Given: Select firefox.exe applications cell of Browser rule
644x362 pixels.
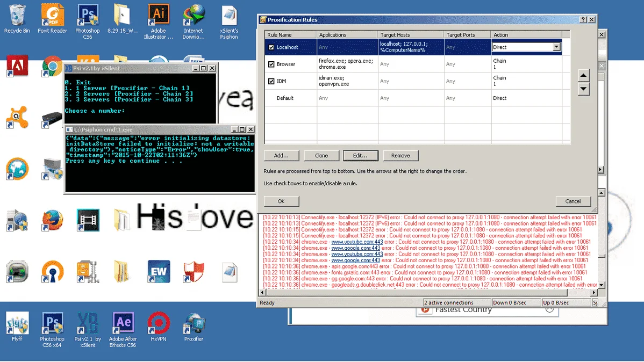Looking at the screenshot, I should point(347,64).
